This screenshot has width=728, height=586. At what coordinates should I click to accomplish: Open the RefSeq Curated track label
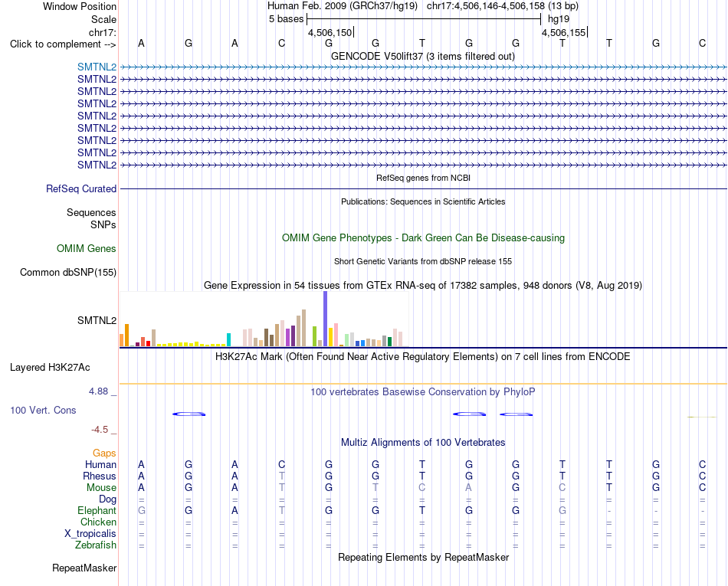click(80, 189)
